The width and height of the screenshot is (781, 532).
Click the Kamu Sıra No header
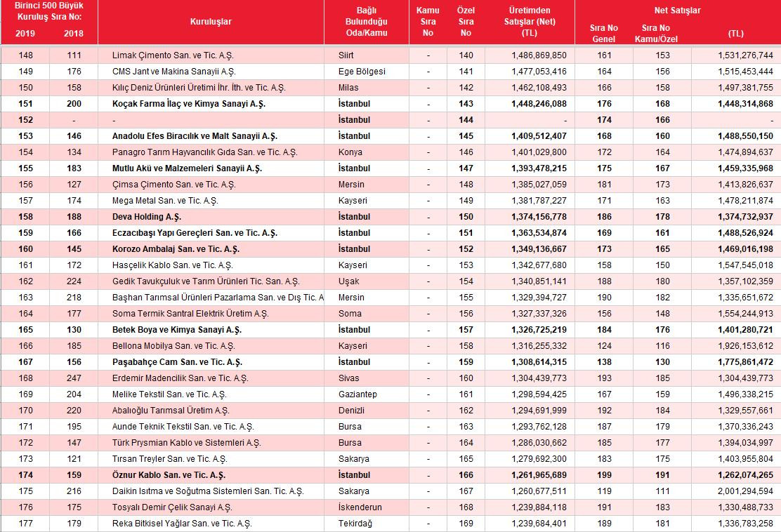pos(428,21)
